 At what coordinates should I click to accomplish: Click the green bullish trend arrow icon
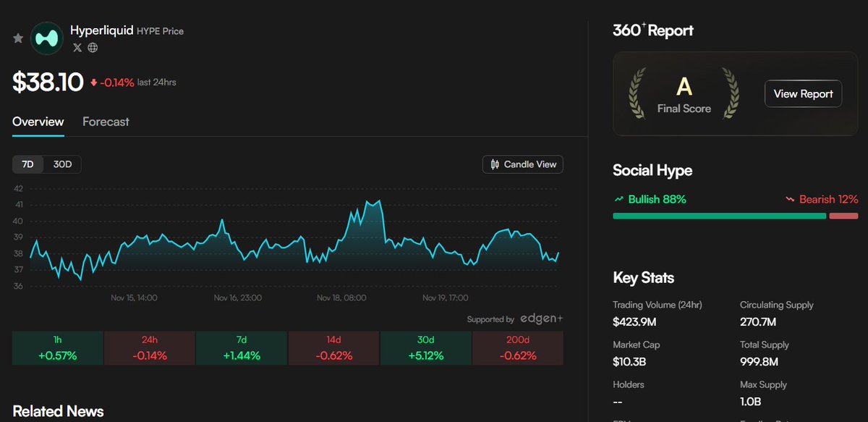[620, 198]
